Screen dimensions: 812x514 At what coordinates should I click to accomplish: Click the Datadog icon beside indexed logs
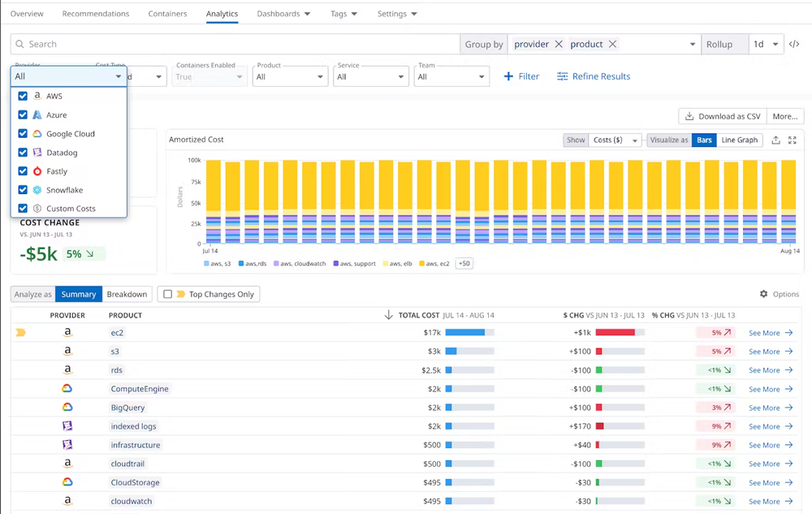pyautogui.click(x=67, y=425)
